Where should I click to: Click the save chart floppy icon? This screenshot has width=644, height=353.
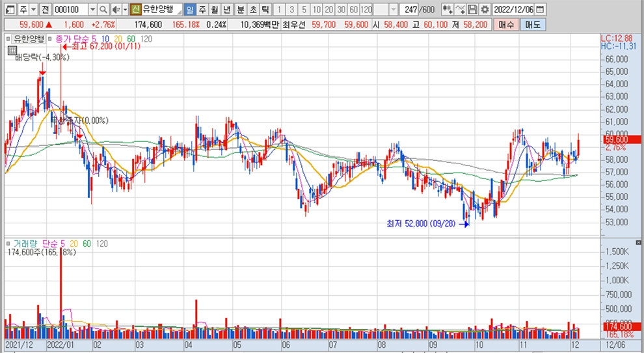(x=473, y=10)
